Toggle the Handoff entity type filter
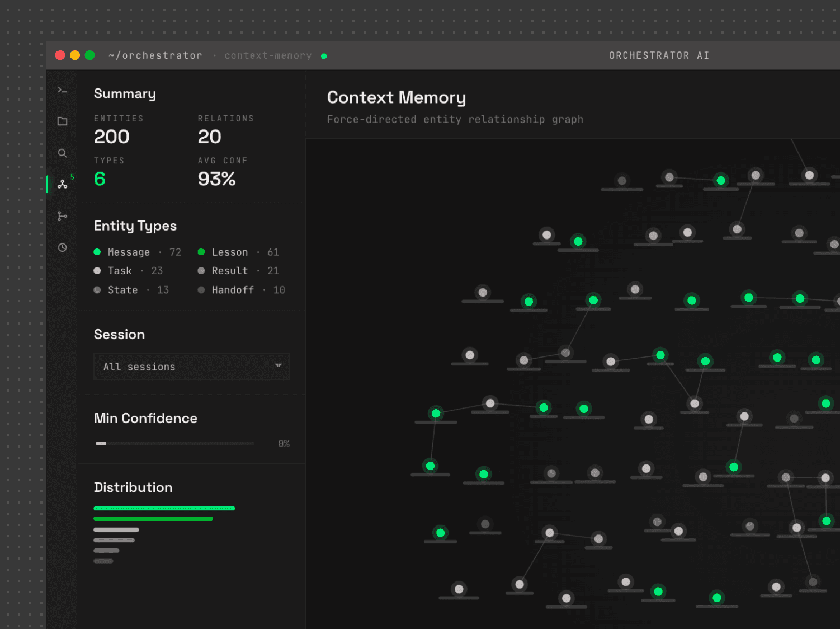This screenshot has height=629, width=840. (233, 290)
